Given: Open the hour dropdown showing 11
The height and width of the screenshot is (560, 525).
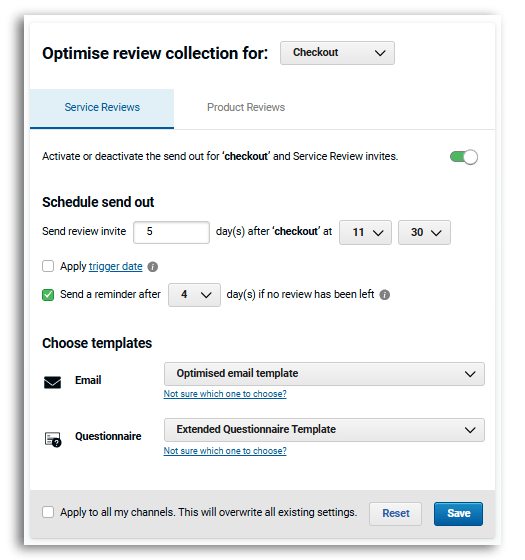Looking at the screenshot, I should 365,232.
